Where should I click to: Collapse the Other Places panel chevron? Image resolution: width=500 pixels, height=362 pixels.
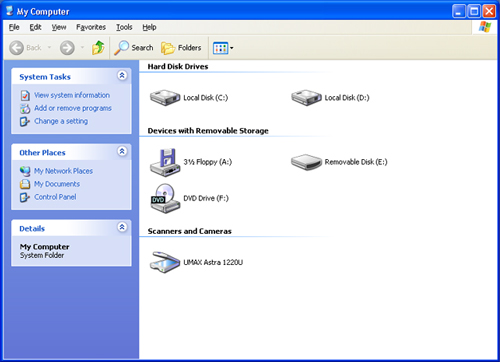(122, 151)
